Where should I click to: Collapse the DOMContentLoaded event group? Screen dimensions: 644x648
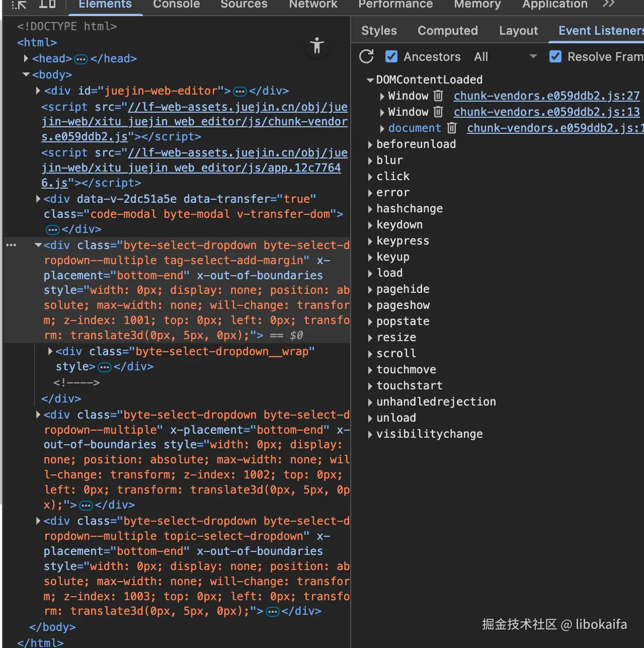370,80
